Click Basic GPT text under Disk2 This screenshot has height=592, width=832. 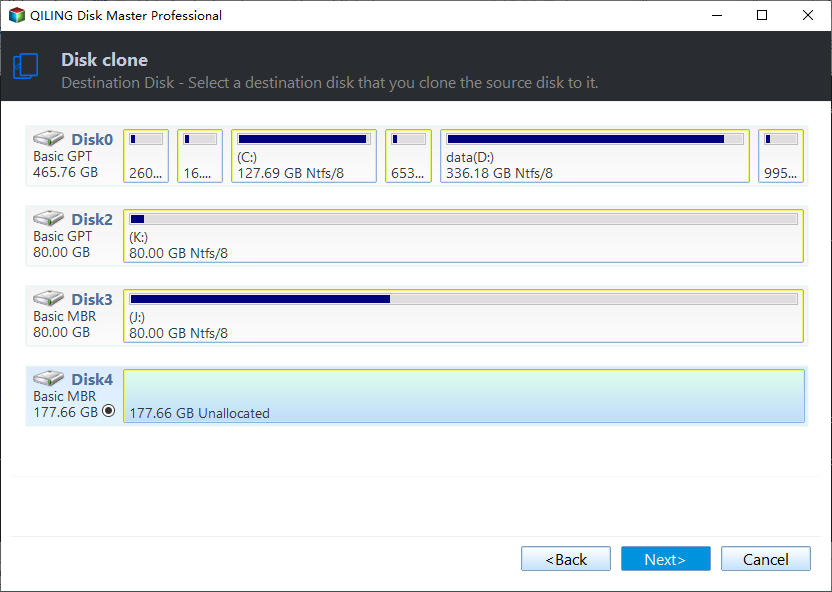[x=62, y=237]
